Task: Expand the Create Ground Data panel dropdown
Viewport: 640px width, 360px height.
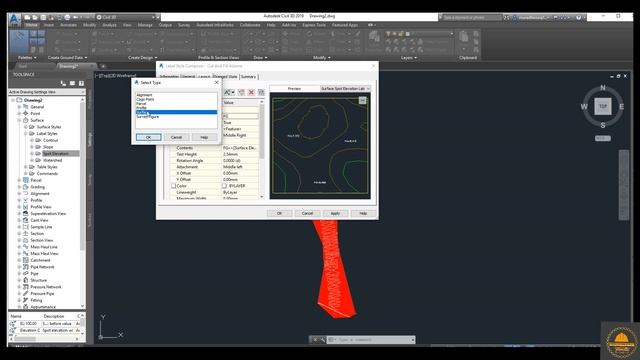Action: tap(67, 58)
